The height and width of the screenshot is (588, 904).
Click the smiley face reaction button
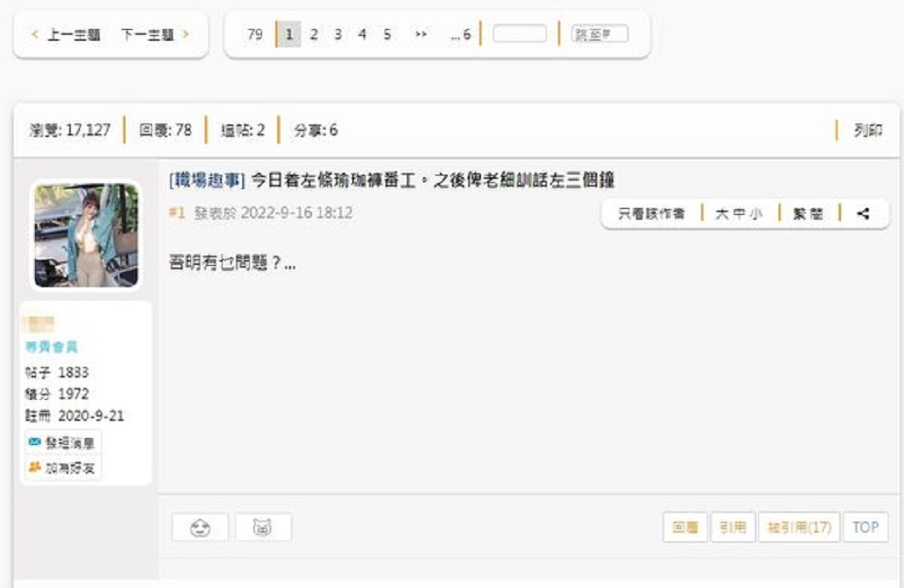(200, 527)
